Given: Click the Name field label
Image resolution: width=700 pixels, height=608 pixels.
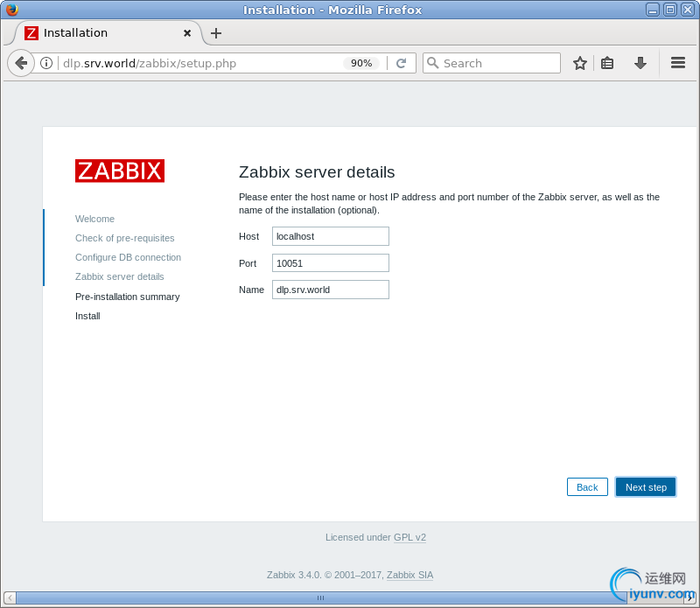Looking at the screenshot, I should (251, 290).
